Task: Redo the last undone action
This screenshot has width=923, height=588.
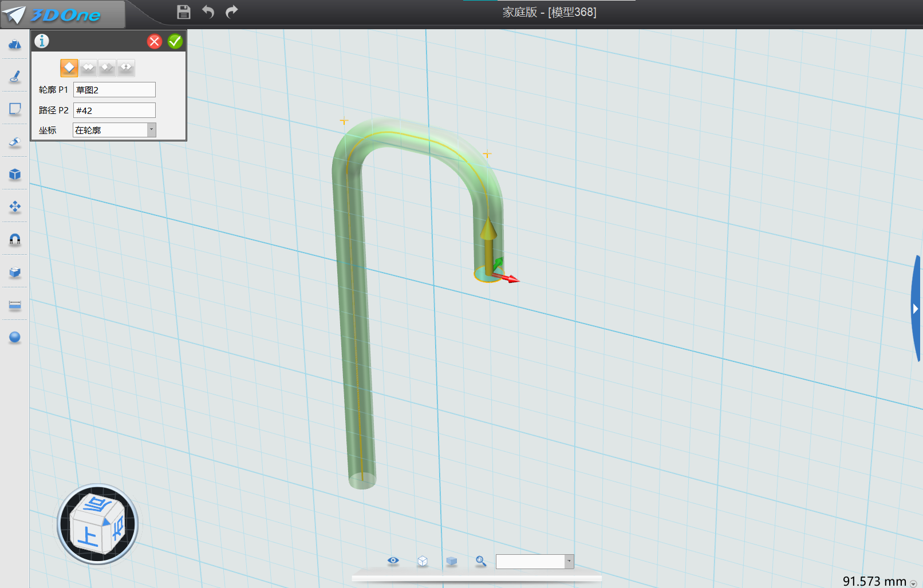Action: coord(232,11)
